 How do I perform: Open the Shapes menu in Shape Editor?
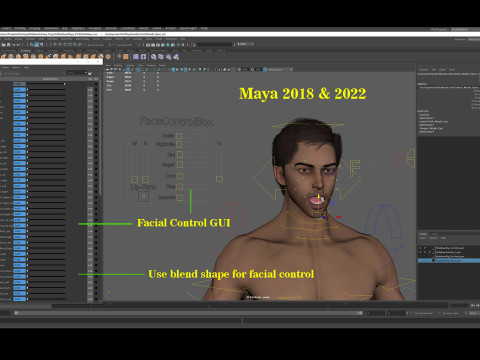click(6, 67)
